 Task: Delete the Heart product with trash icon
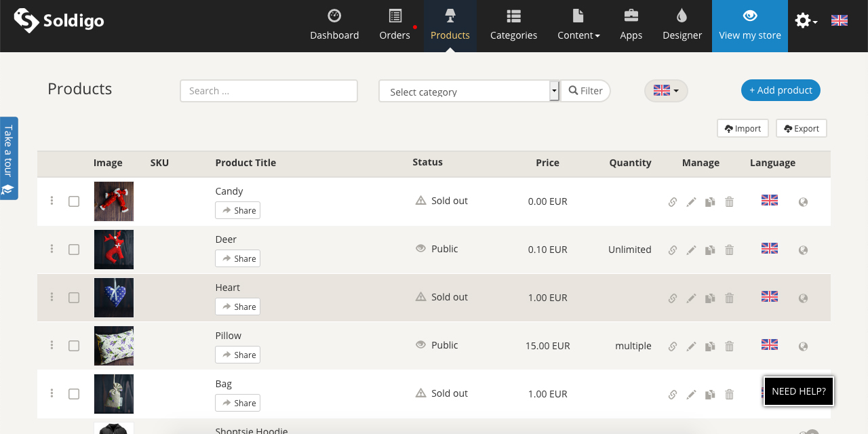730,298
